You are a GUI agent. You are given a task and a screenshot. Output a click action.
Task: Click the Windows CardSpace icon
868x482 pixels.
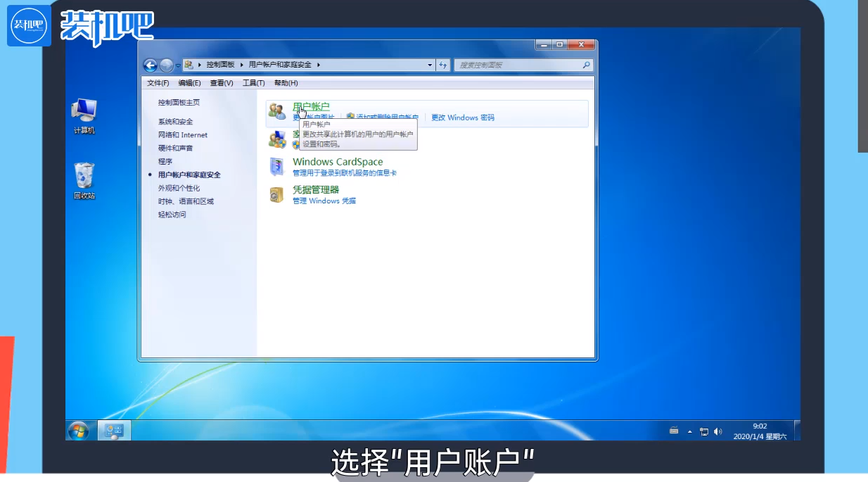(x=276, y=167)
